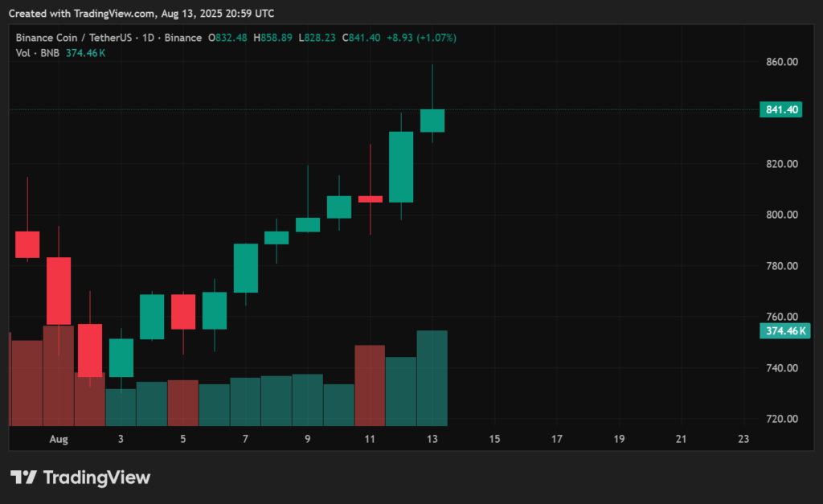The image size is (823, 504).
Task: Click the Aug label on the time axis
Action: coord(59,439)
